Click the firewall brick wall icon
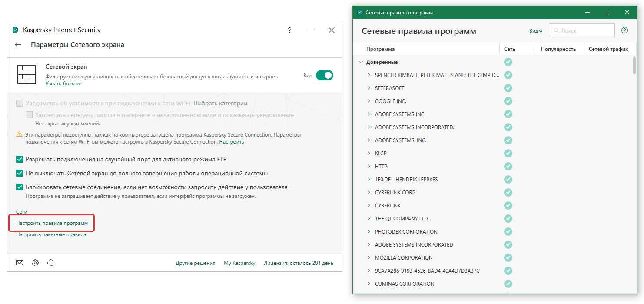Screen dimensions: 644x304 point(27,74)
